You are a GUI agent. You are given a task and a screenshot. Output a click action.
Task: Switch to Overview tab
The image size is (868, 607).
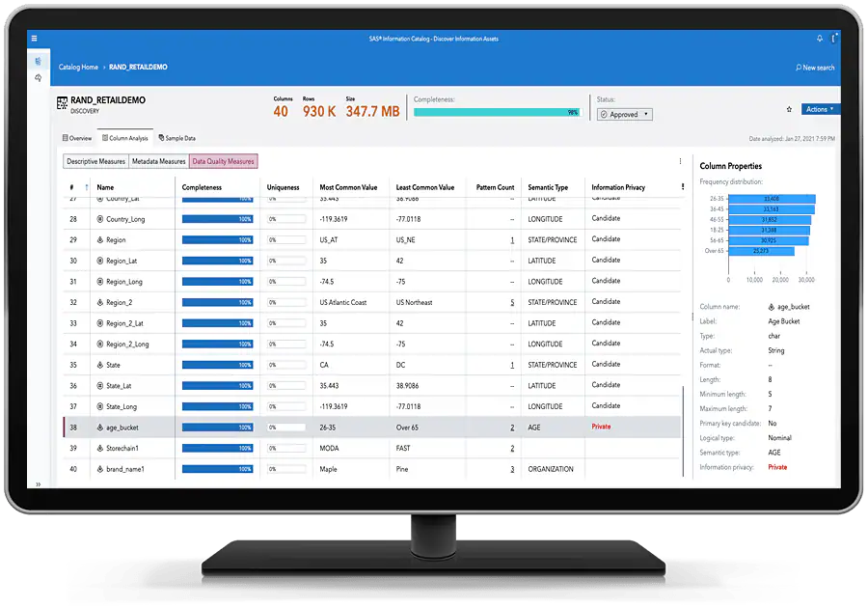pyautogui.click(x=77, y=138)
